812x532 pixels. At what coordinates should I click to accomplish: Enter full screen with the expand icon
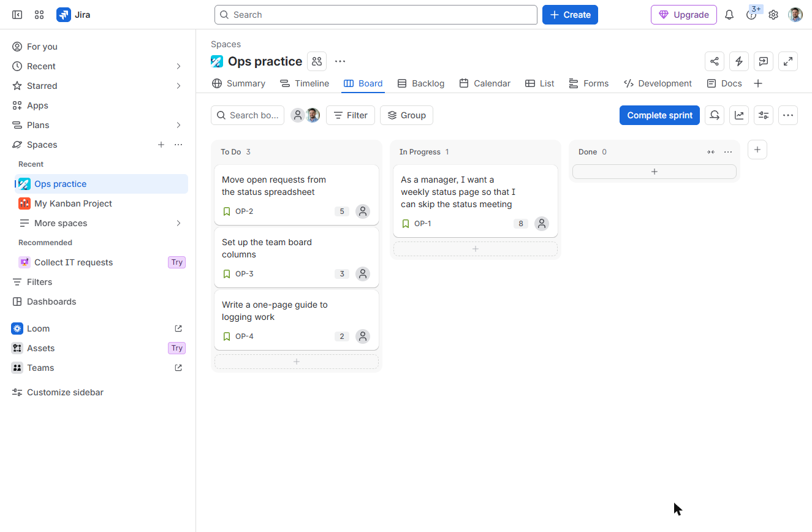coord(788,61)
